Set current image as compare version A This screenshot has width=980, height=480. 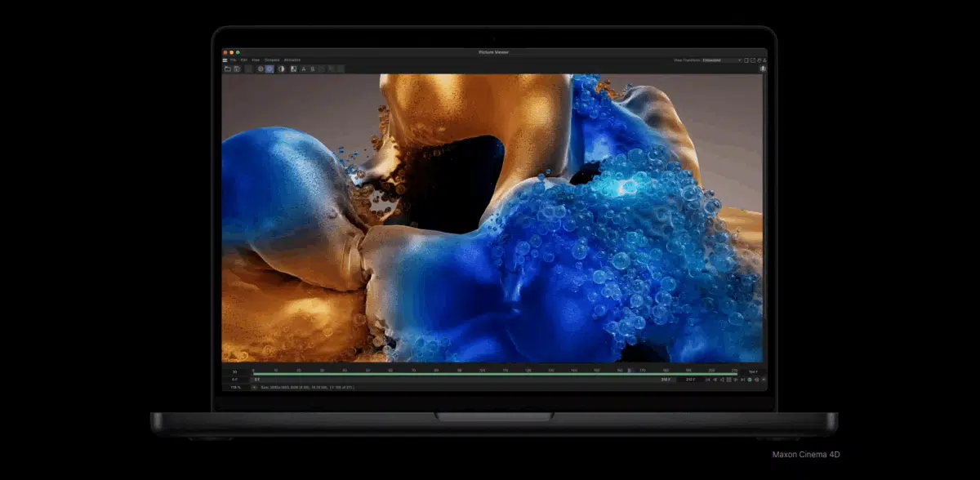(303, 69)
